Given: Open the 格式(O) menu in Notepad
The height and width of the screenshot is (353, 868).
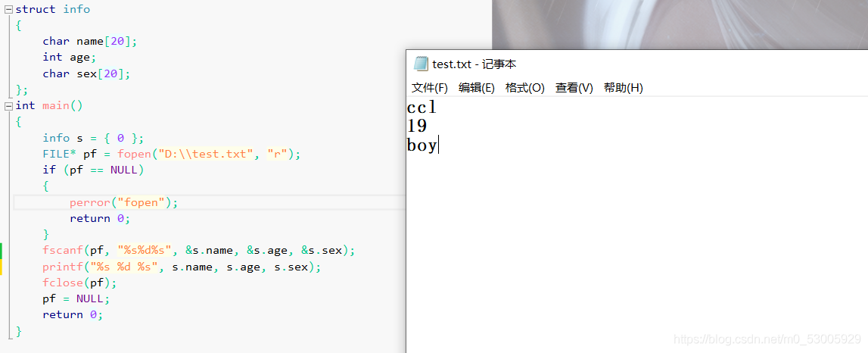Looking at the screenshot, I should point(524,88).
